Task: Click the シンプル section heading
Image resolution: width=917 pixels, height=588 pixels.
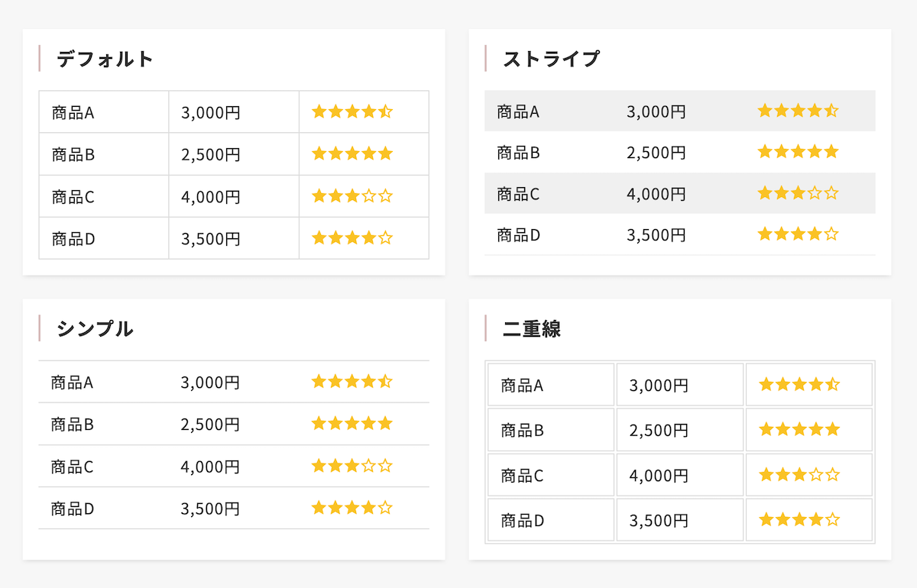Action: (95, 328)
